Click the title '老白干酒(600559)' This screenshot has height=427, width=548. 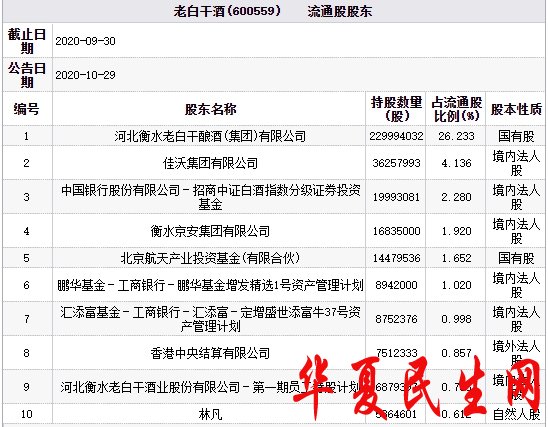(x=227, y=12)
